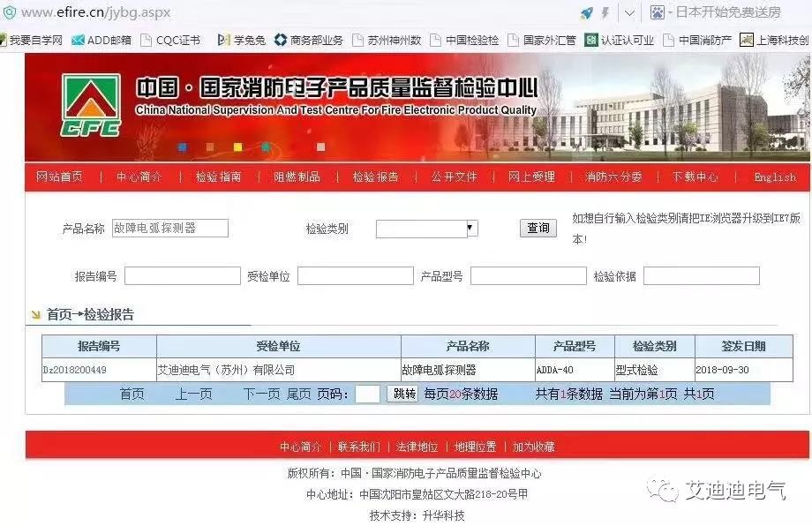The width and height of the screenshot is (812, 526).
Task: Click the 签发日期 column header
Action: coord(744,346)
